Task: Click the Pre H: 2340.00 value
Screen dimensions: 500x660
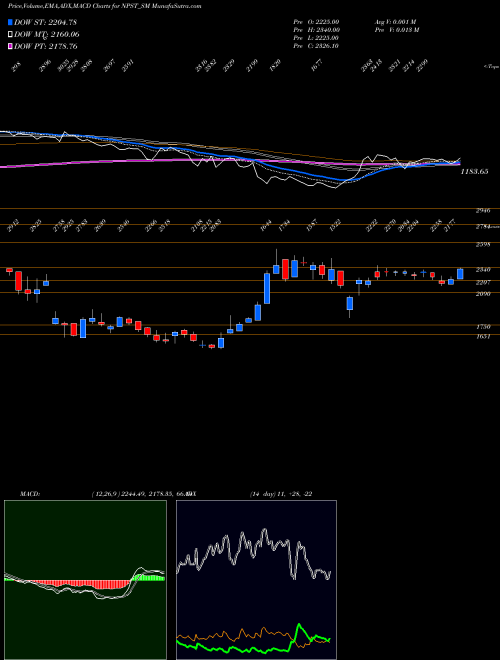Action: 317,29
